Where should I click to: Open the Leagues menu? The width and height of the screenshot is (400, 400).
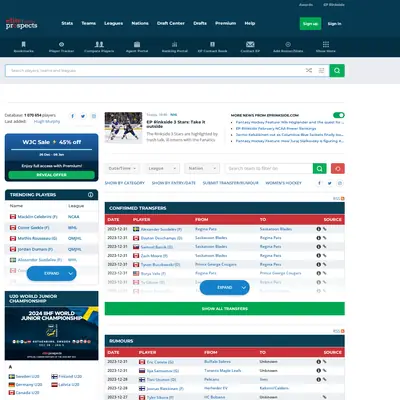(113, 23)
